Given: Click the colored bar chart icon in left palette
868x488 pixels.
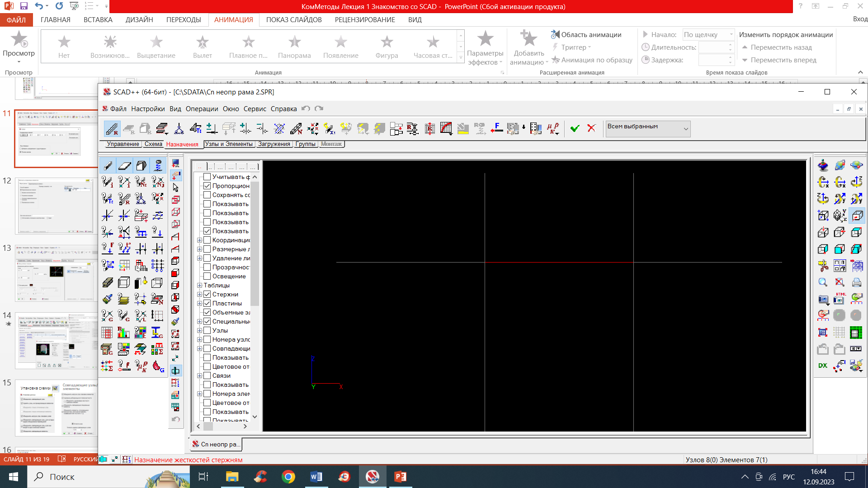Looking at the screenshot, I should point(123,333).
